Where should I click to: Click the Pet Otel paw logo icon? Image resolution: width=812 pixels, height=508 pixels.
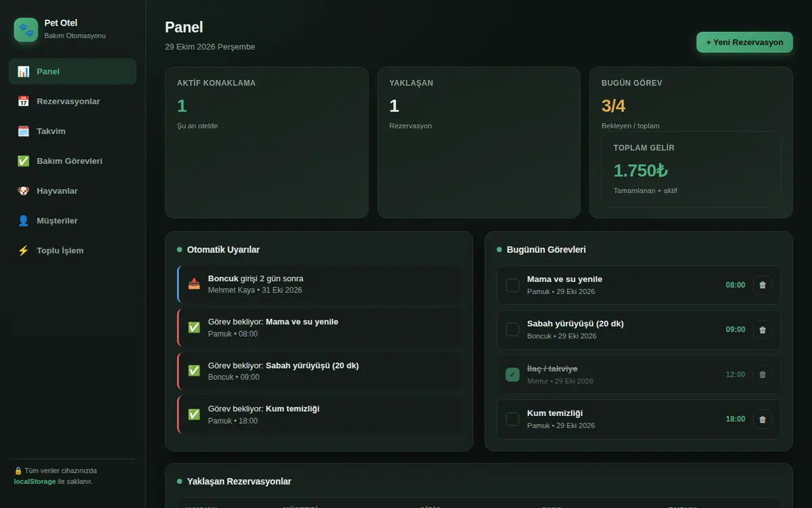[x=26, y=30]
